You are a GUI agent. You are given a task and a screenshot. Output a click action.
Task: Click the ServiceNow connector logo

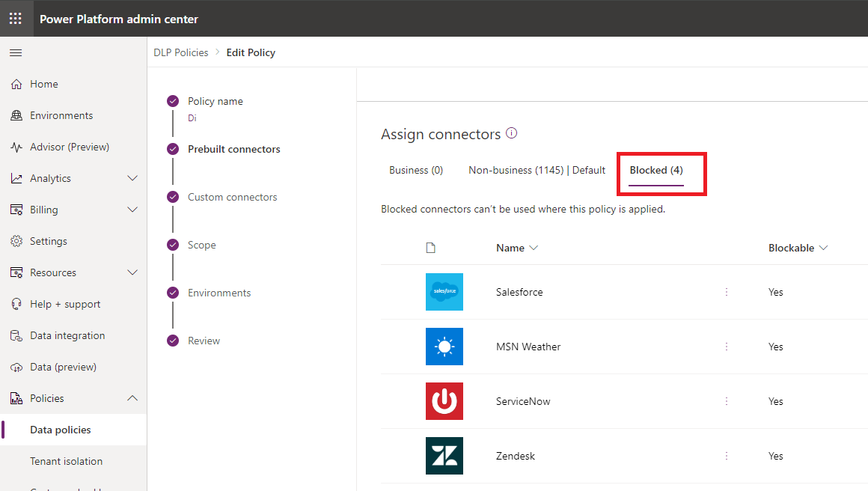(444, 401)
